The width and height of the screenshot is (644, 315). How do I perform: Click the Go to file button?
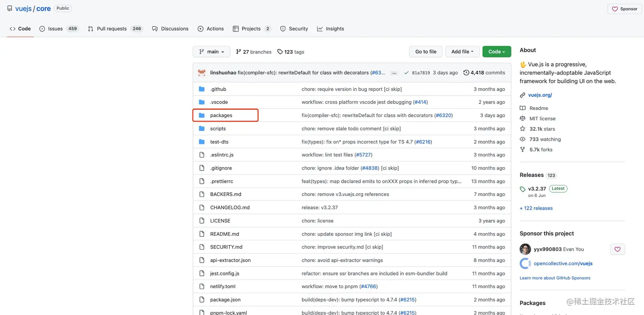[x=426, y=52]
